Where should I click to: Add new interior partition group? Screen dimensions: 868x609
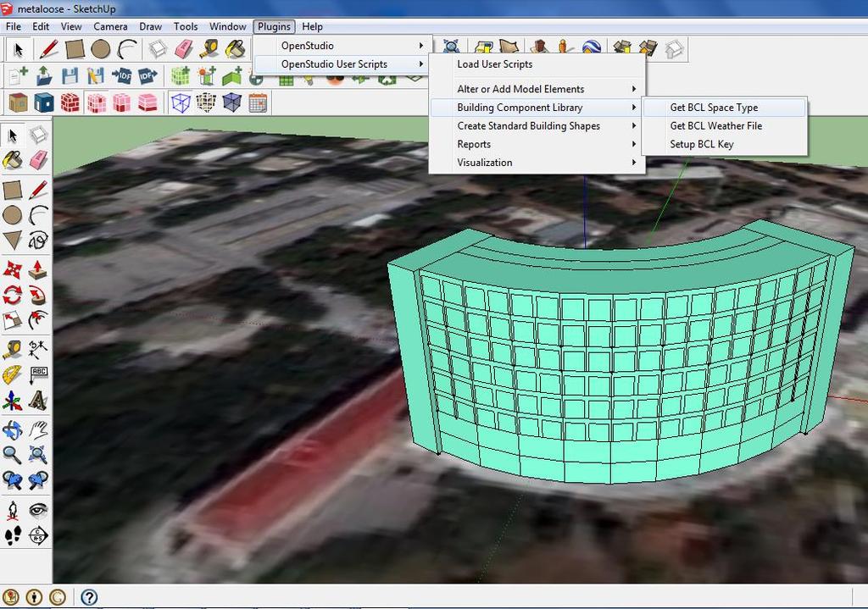pos(232,75)
